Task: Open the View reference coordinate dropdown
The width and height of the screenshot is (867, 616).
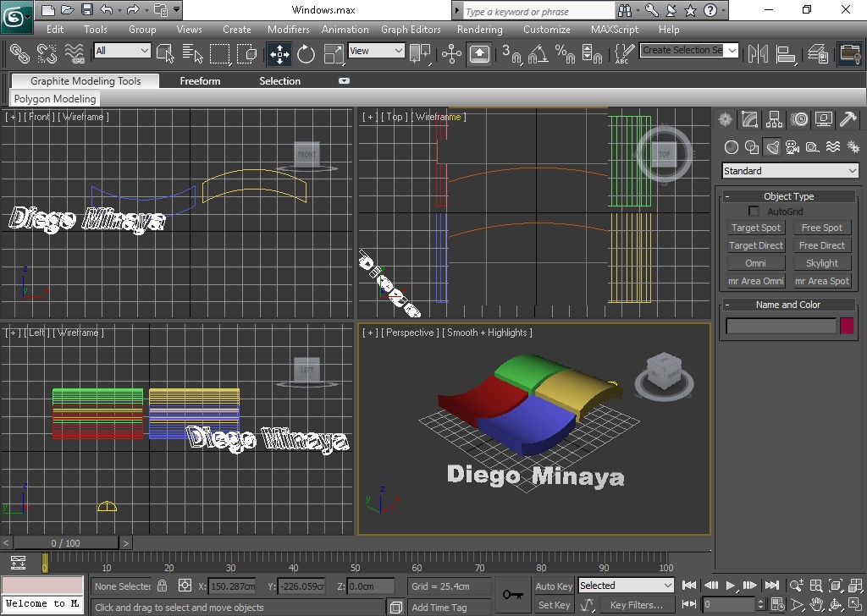Action: (x=376, y=51)
